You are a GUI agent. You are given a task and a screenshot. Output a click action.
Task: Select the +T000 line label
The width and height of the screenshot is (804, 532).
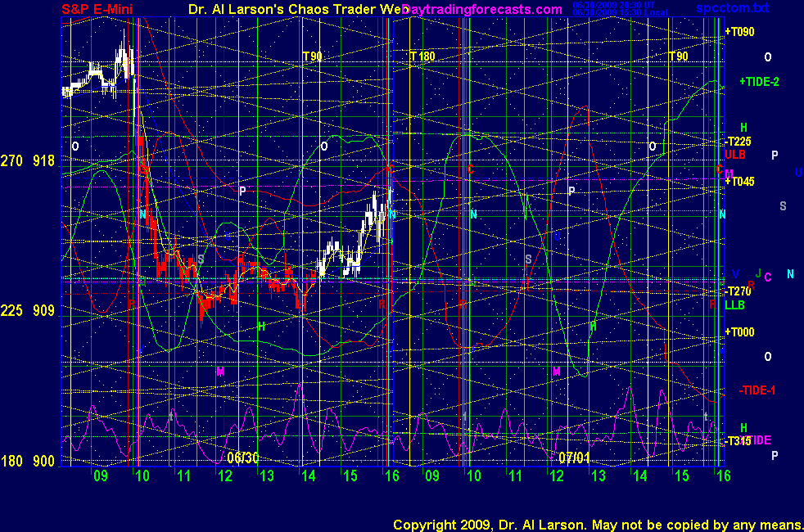coord(739,332)
